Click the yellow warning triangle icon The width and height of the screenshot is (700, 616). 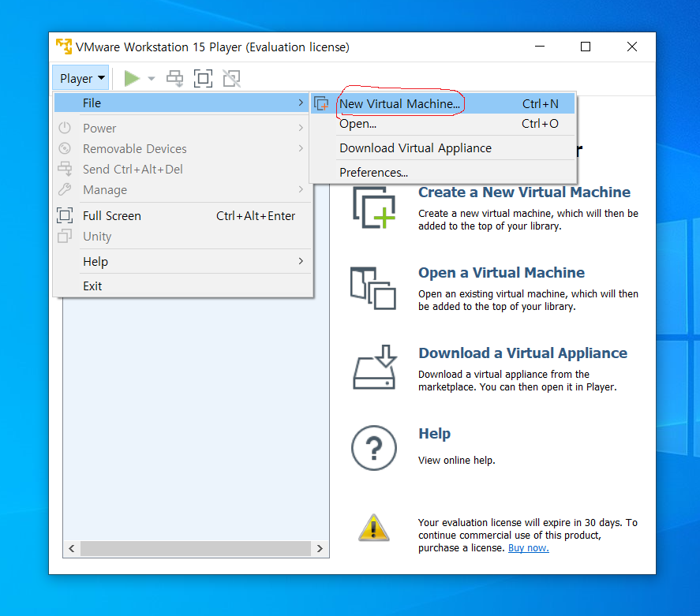[x=373, y=528]
